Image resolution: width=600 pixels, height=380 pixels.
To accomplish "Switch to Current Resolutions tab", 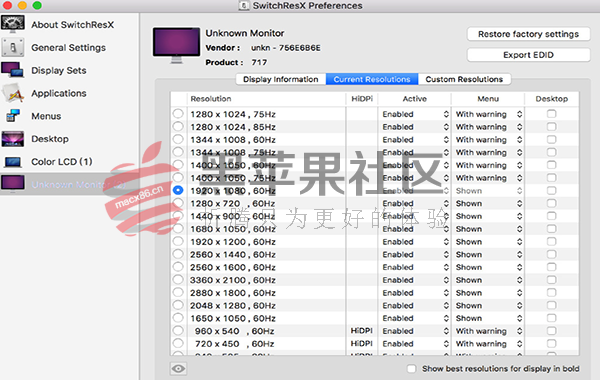I will (x=372, y=79).
